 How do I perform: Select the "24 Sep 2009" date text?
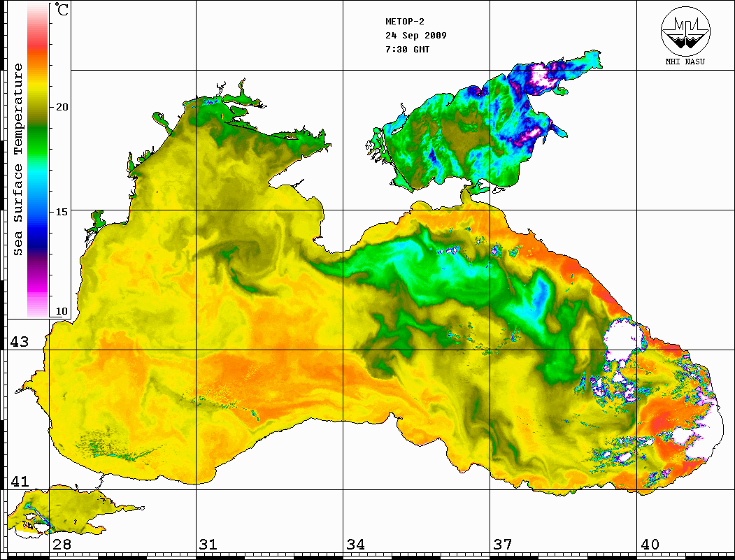pyautogui.click(x=416, y=36)
